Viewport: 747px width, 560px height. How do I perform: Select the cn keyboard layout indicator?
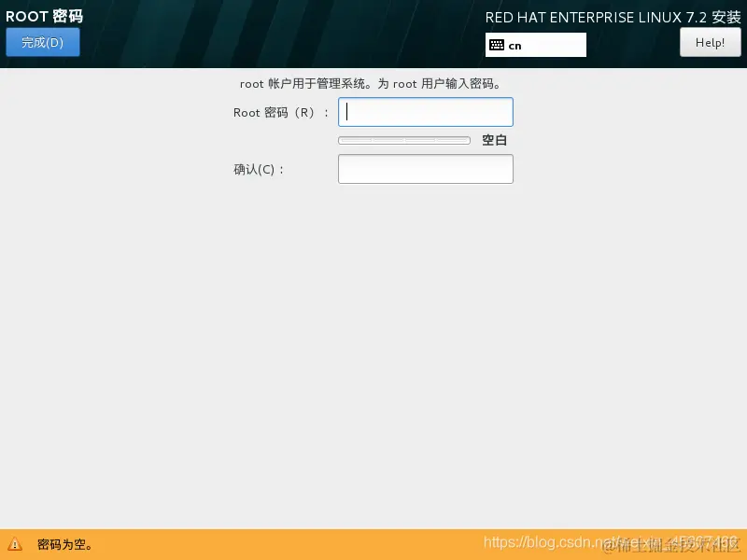(x=535, y=45)
